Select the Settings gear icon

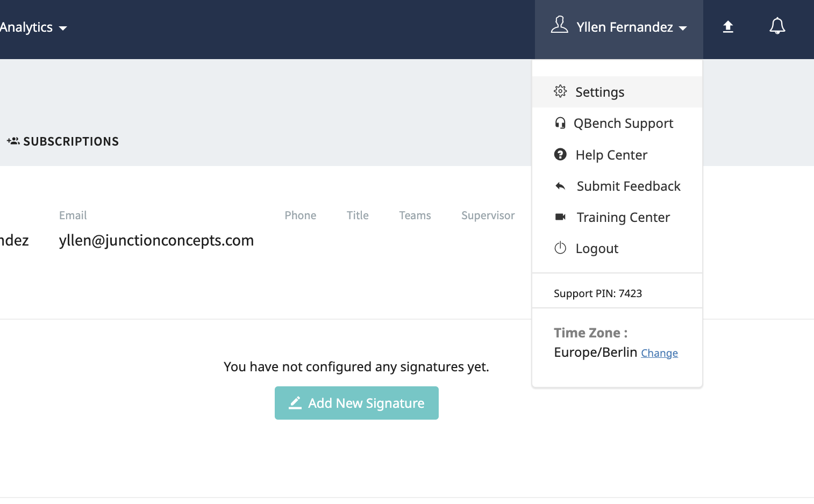pyautogui.click(x=560, y=91)
